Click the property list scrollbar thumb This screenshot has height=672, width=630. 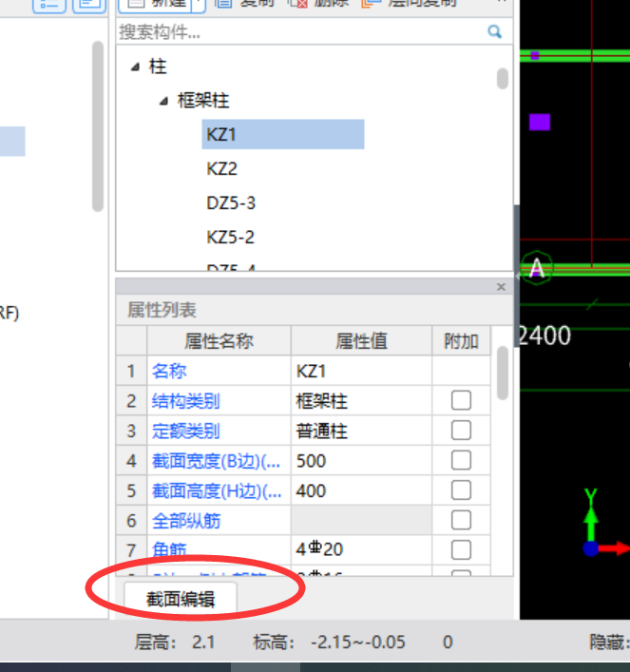(503, 373)
